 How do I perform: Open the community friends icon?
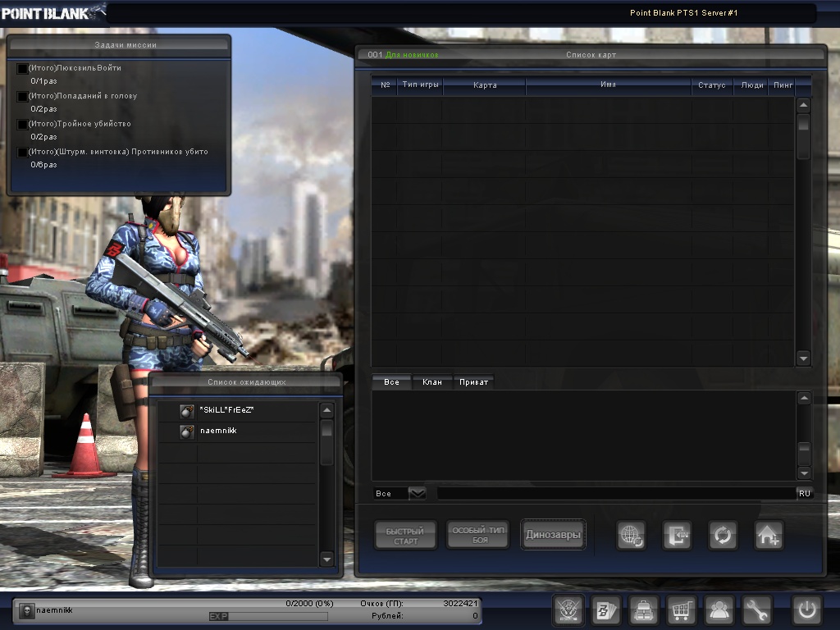click(719, 610)
